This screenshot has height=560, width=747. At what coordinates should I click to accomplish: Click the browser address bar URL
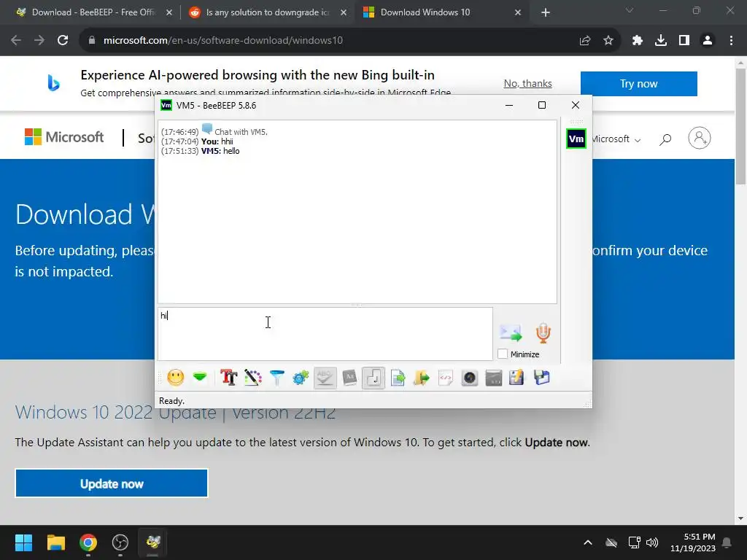[x=223, y=41]
